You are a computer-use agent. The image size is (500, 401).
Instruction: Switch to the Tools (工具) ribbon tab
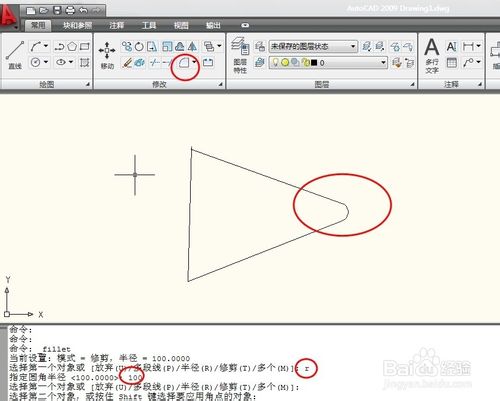pos(149,25)
